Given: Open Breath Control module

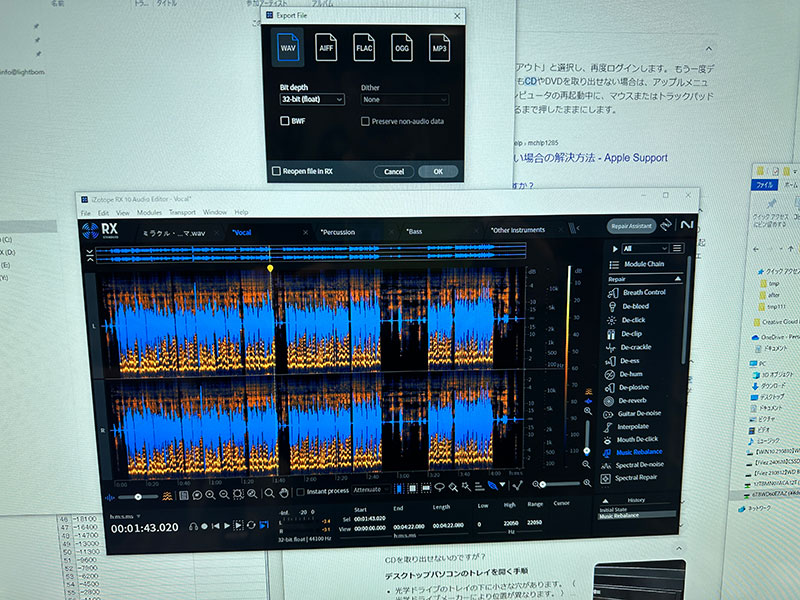Looking at the screenshot, I should [x=637, y=292].
